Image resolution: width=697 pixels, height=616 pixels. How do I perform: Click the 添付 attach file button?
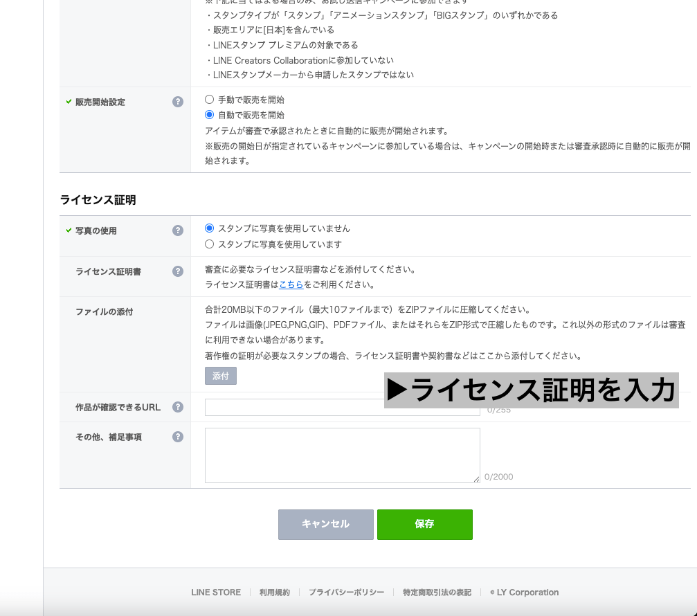pos(221,376)
